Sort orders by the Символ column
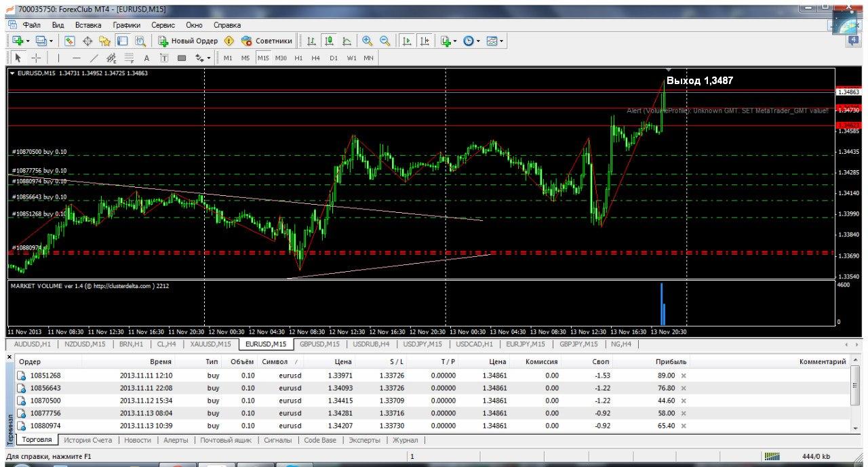 tap(278, 362)
